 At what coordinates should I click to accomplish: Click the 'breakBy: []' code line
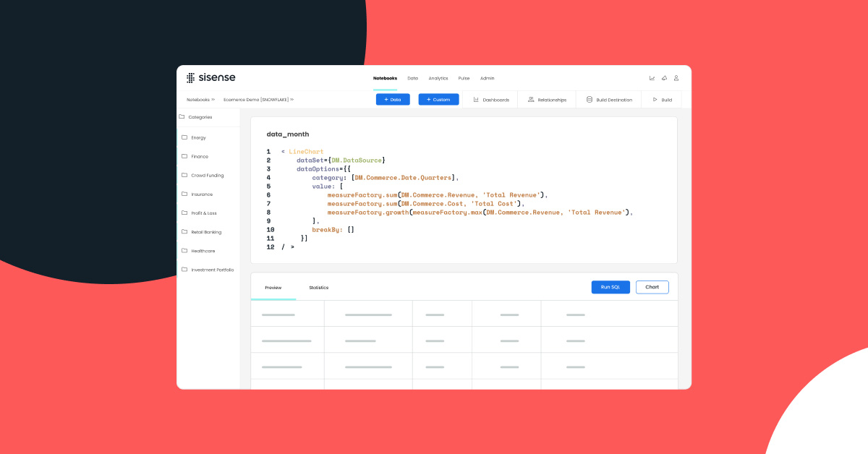(333, 229)
